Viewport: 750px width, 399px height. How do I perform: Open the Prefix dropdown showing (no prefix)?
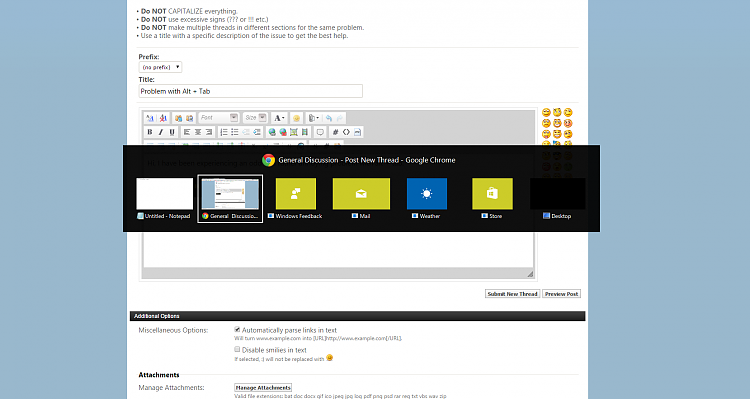[160, 67]
